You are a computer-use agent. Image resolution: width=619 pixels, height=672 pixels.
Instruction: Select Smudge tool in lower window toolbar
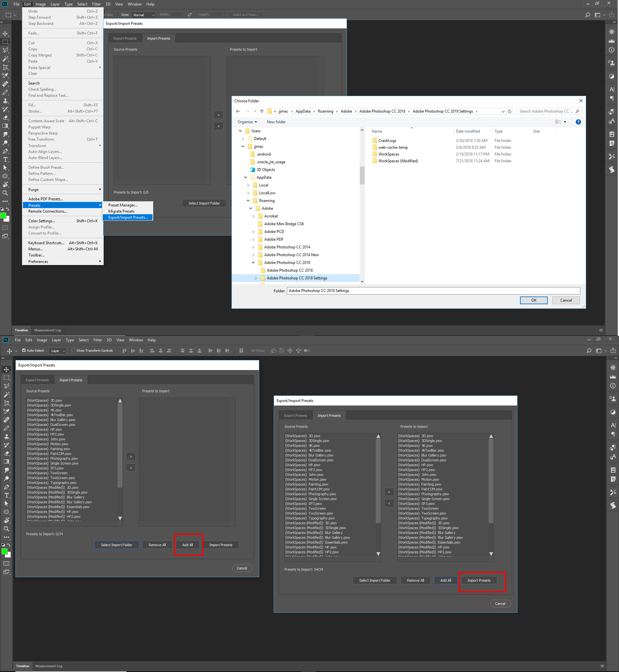point(6,470)
